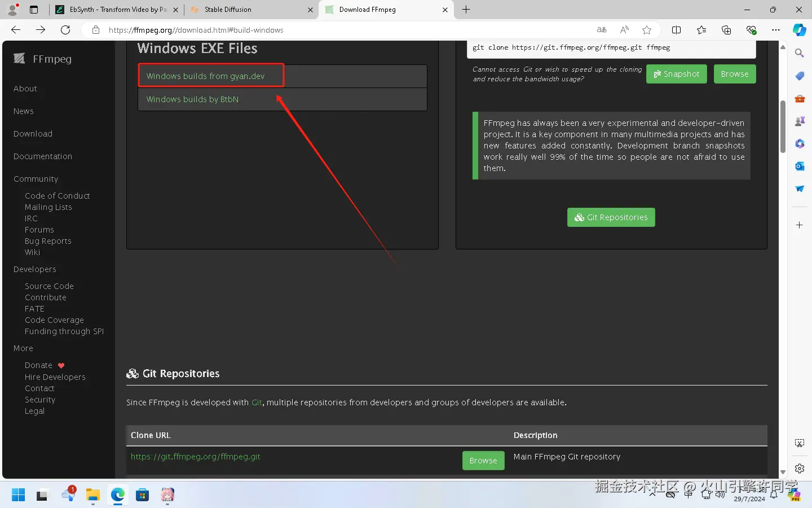
Task: Open sidebar settings gear icon
Action: click(800, 468)
